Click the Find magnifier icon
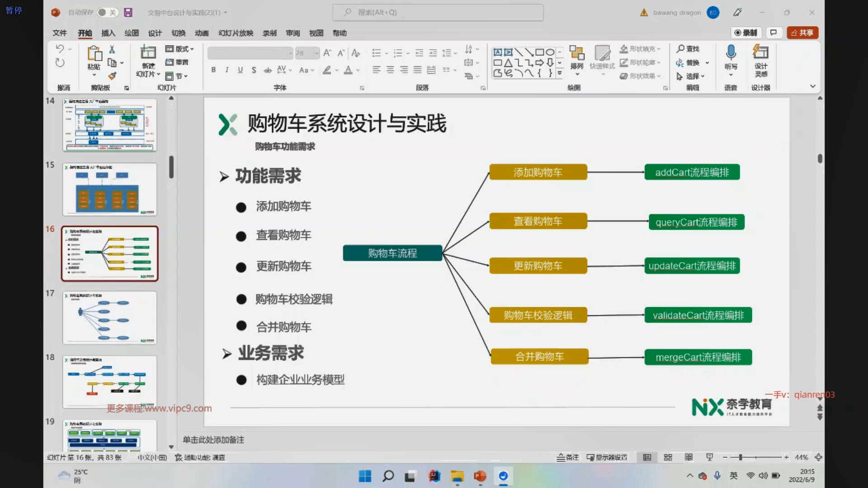The height and width of the screenshot is (488, 868). click(x=680, y=48)
